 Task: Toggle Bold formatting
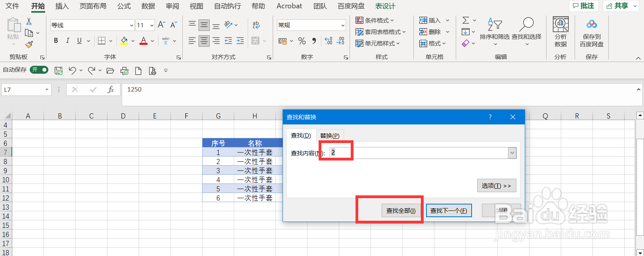click(56, 40)
